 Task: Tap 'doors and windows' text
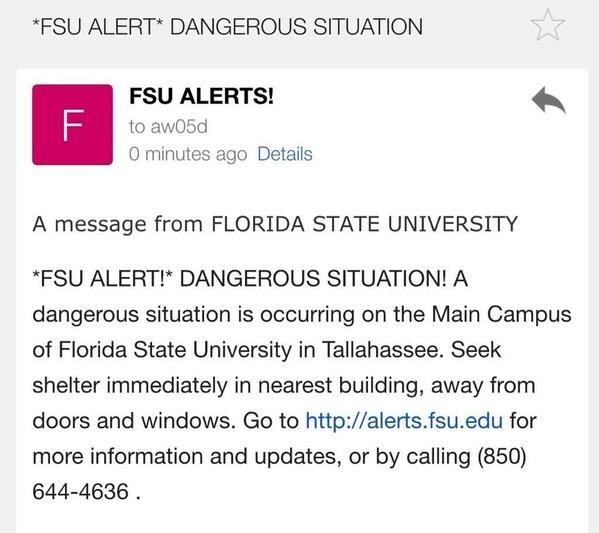pyautogui.click(x=134, y=421)
